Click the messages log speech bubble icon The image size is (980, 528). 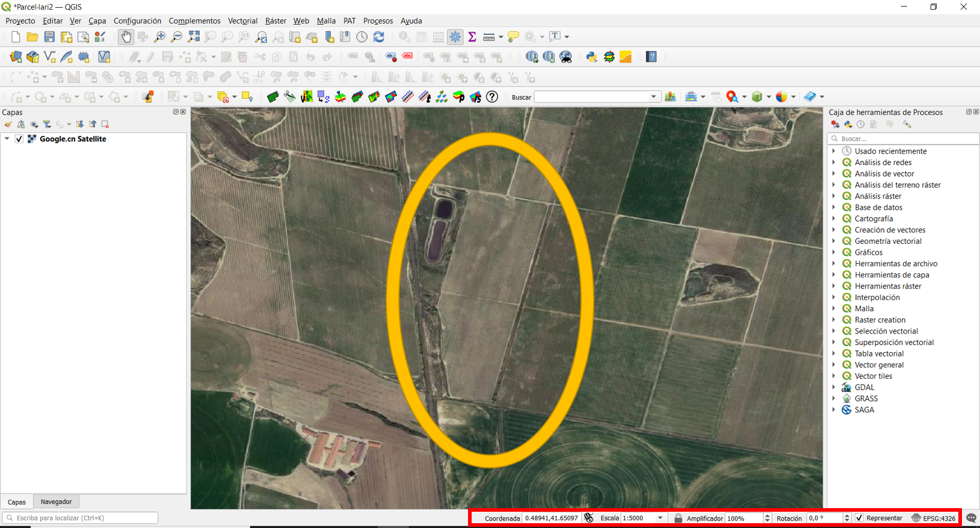point(971,518)
